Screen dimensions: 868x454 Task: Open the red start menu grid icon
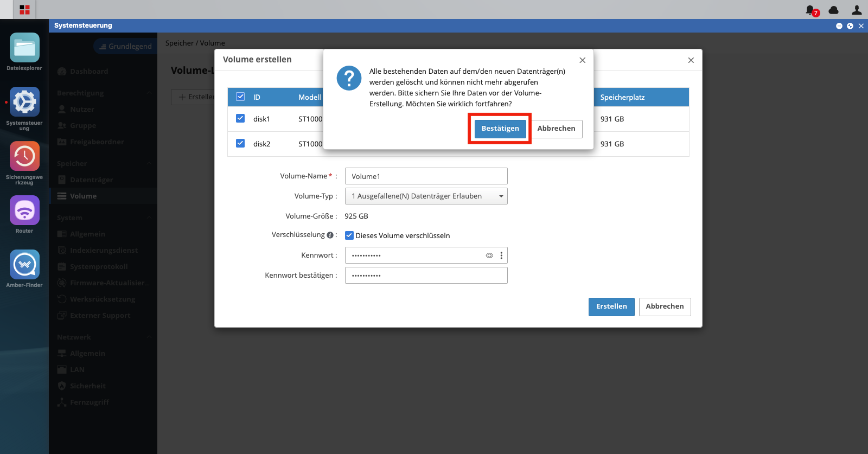(24, 10)
